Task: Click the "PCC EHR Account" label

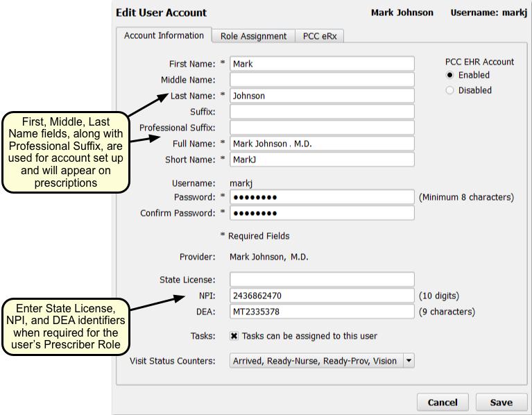Action: tap(479, 62)
